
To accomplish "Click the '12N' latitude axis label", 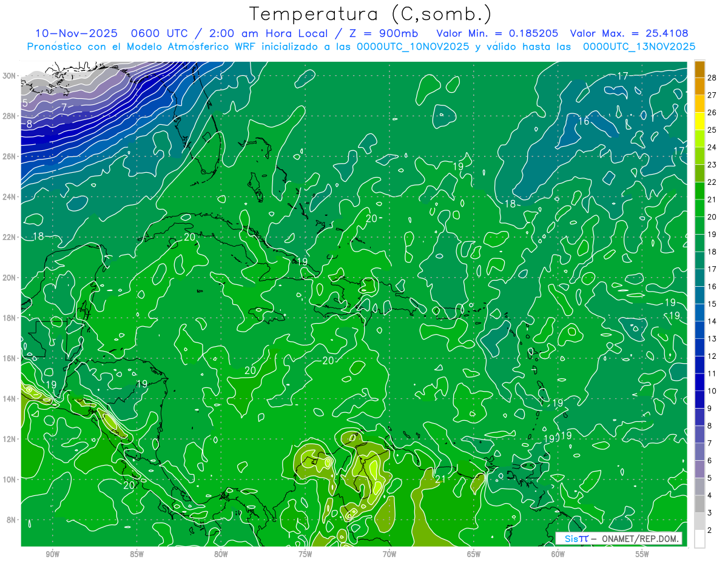I will tap(10, 439).
